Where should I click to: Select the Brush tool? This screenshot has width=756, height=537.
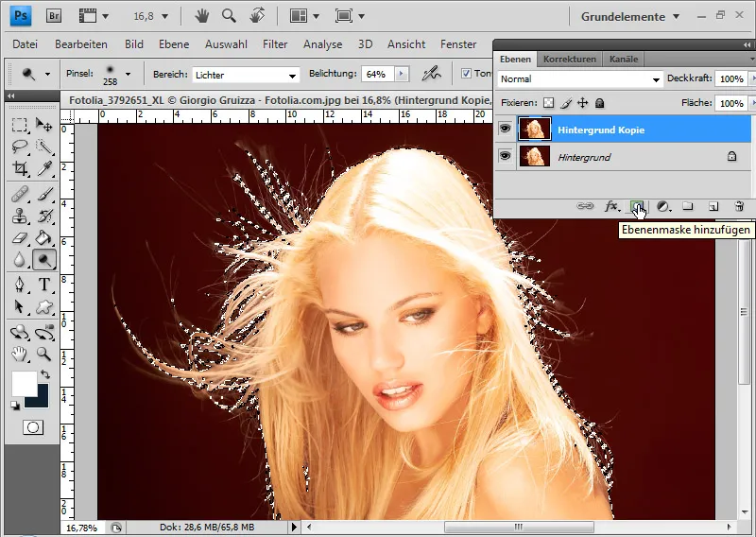tap(43, 195)
